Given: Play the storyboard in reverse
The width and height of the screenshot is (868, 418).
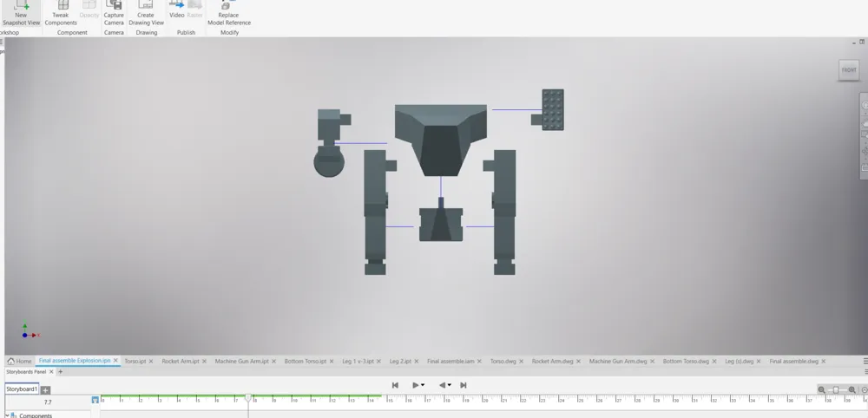Looking at the screenshot, I should click(443, 385).
